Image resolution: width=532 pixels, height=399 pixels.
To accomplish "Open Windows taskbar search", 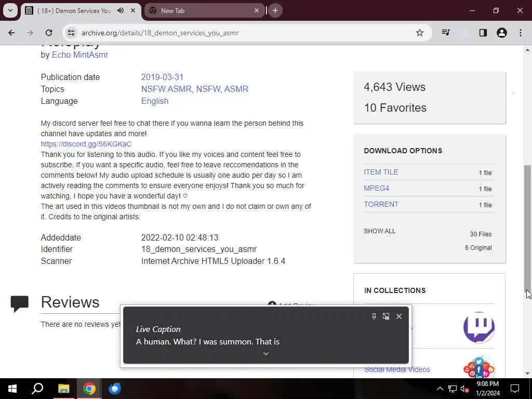I will coord(37,389).
